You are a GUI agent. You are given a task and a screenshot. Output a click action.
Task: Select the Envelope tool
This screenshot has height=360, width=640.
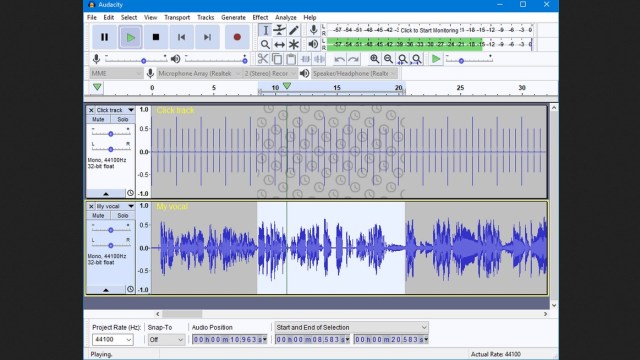click(x=279, y=30)
